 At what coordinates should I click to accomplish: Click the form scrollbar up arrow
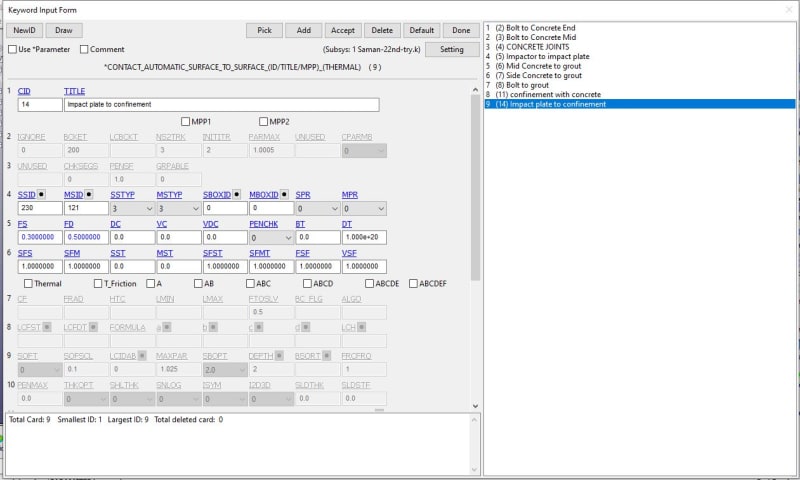[475, 90]
